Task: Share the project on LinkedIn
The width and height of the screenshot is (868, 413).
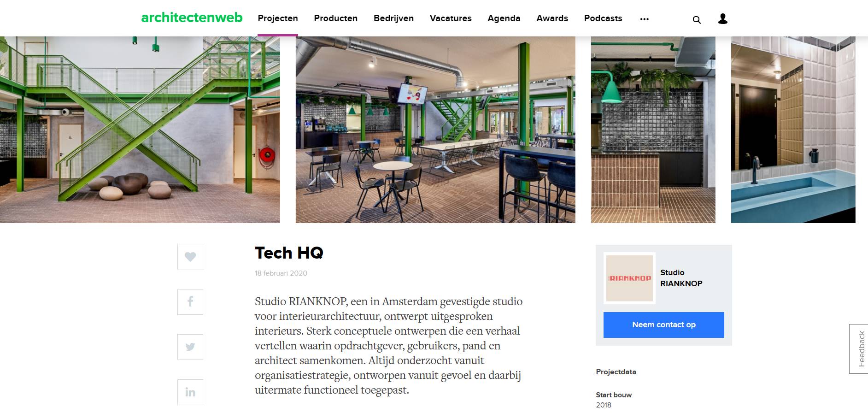Action: point(190,392)
